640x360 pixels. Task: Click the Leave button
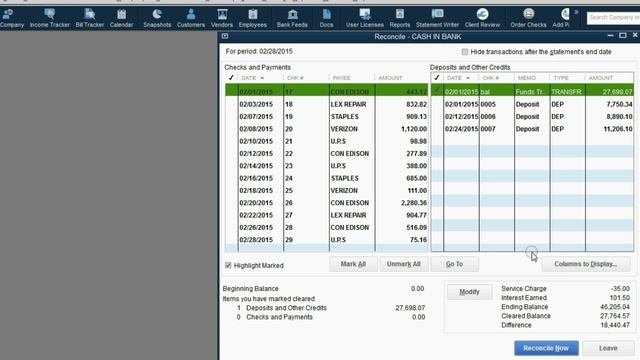pos(608,348)
